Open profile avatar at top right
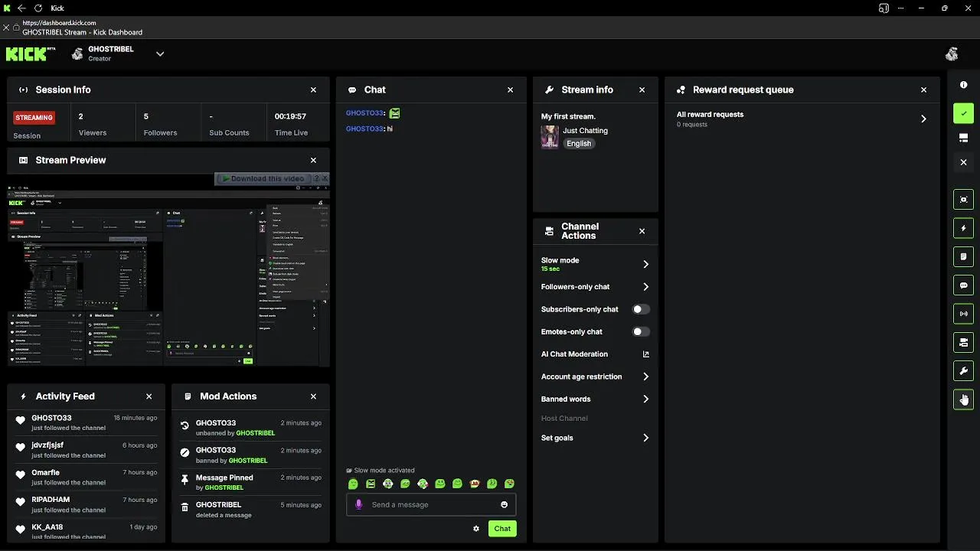 (952, 54)
